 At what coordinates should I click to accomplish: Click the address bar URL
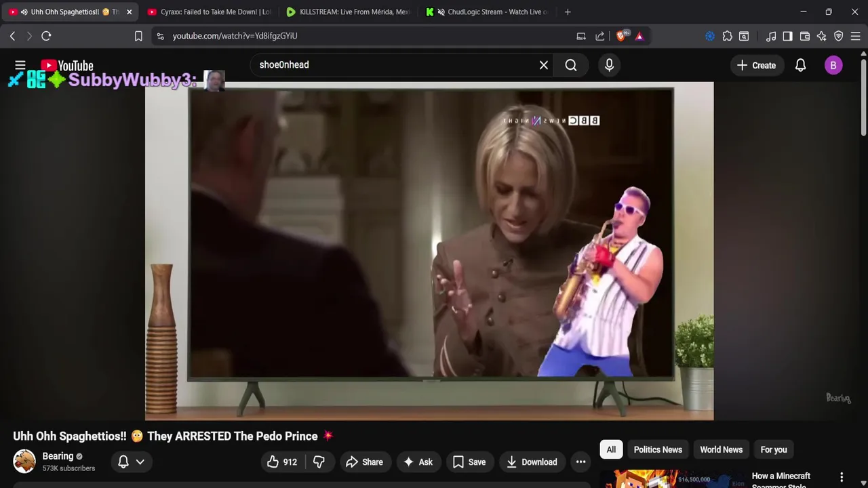(235, 36)
